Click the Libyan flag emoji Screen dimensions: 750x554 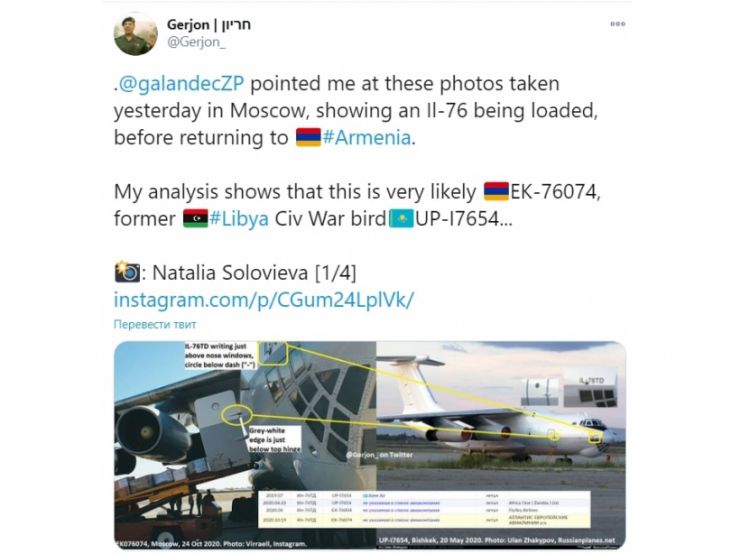195,218
